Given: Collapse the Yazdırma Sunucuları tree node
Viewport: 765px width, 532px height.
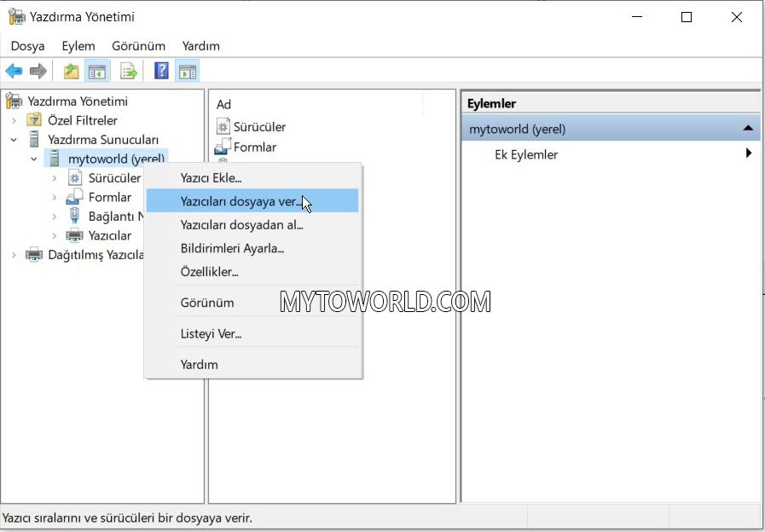Looking at the screenshot, I should (x=14, y=140).
